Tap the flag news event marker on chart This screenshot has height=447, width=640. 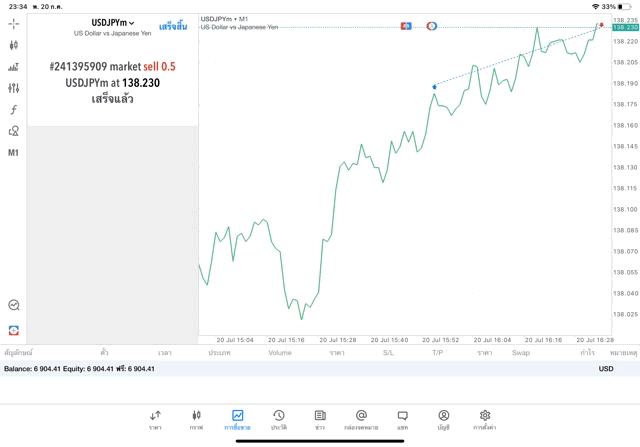[406, 26]
